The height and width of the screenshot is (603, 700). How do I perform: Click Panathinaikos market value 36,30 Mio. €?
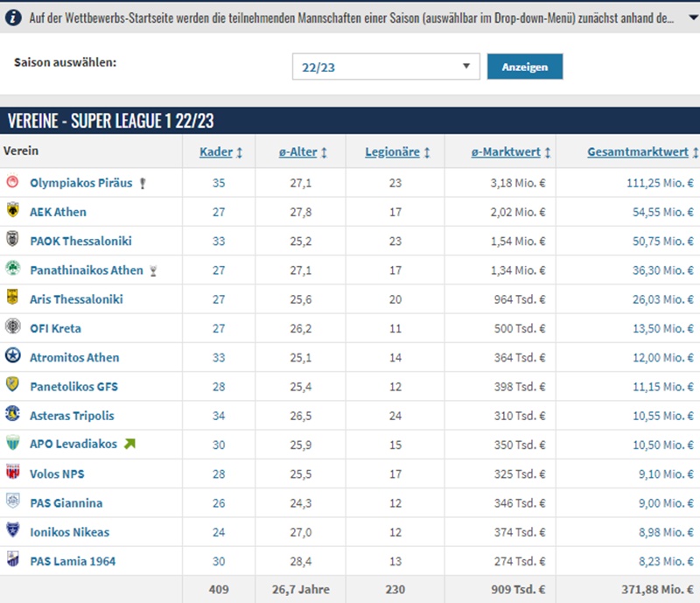click(663, 270)
